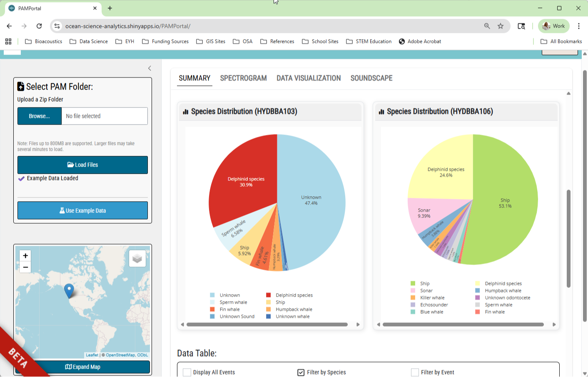Bookmark this page with the star icon
The width and height of the screenshot is (588, 377).
[x=501, y=26]
